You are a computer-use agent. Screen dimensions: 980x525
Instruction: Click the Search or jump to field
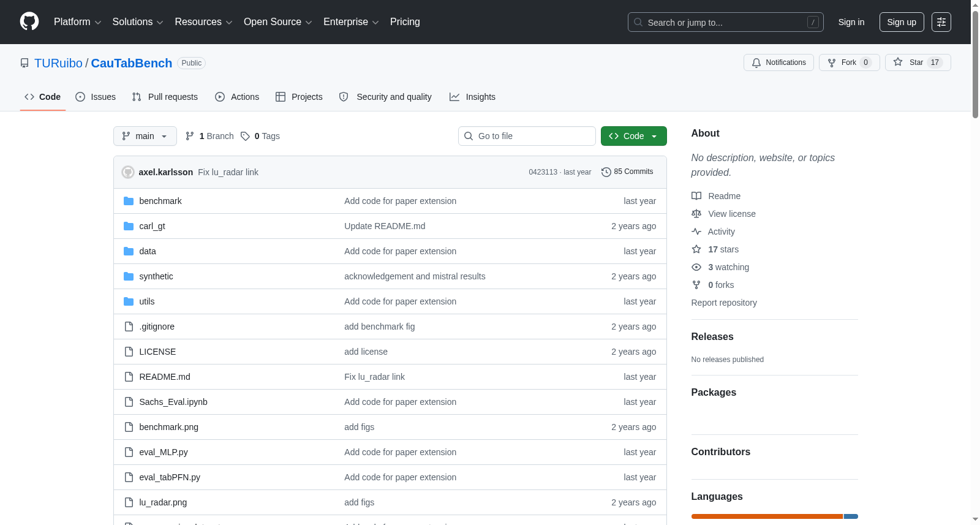[x=726, y=22]
